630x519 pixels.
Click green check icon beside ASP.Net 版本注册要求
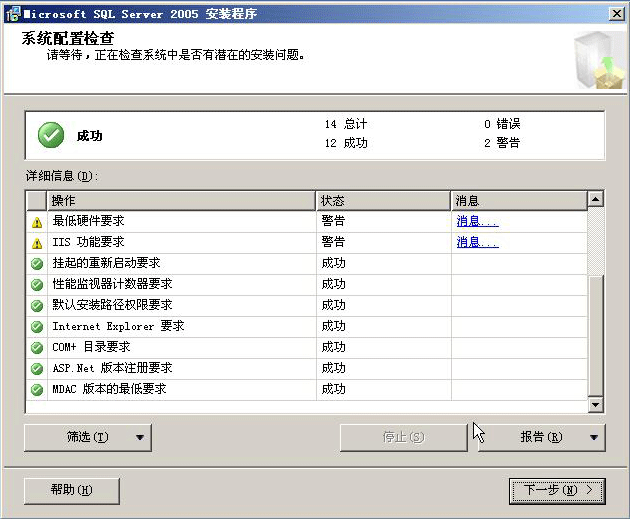(x=37, y=369)
